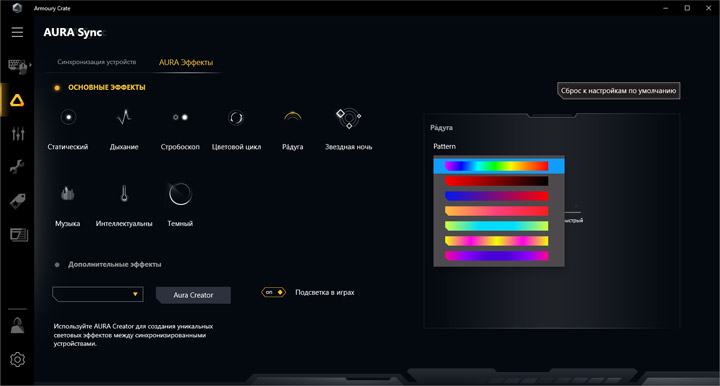Pick the magenta to purple pattern
720x386 pixels.
click(x=496, y=256)
